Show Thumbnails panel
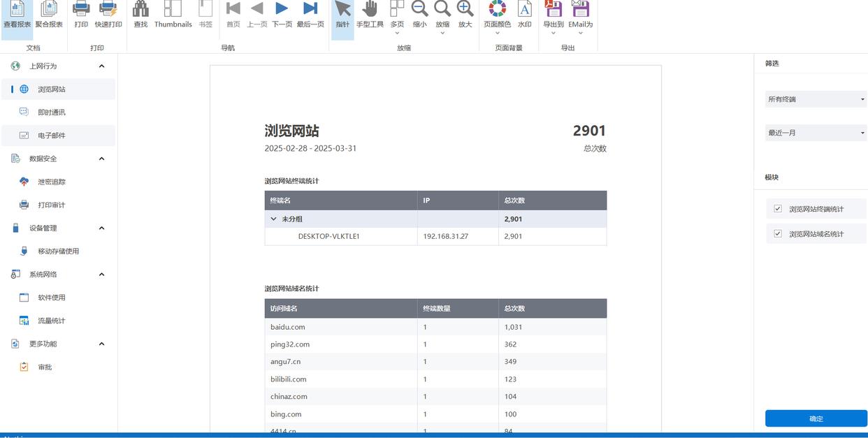The image size is (868, 438). click(173, 15)
